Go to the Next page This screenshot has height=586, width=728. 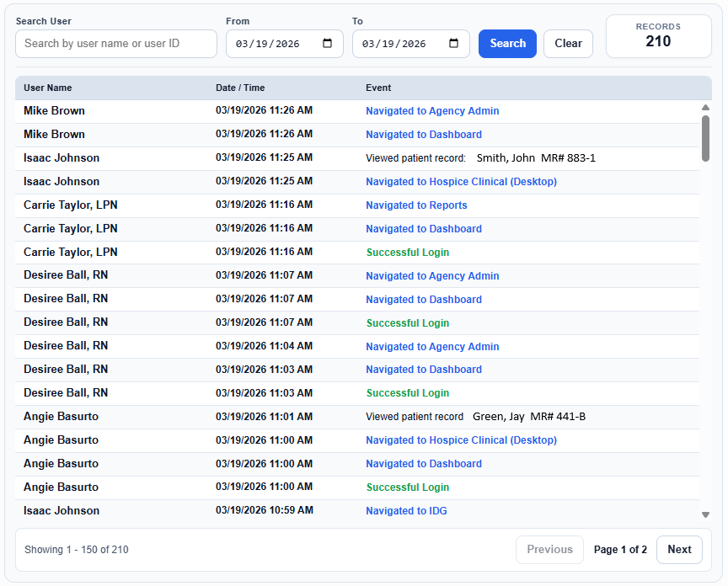click(679, 550)
